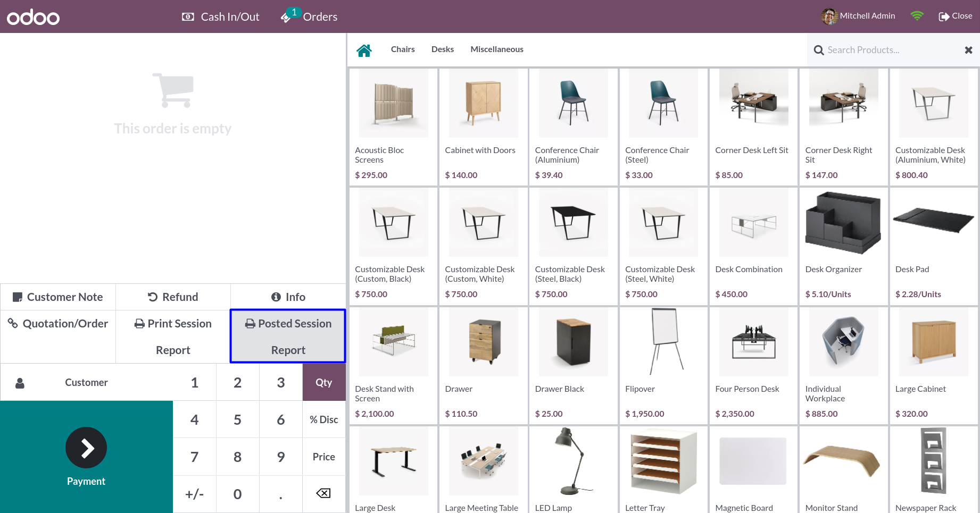Switch numpad to % Disc mode
The height and width of the screenshot is (513, 980).
(324, 419)
